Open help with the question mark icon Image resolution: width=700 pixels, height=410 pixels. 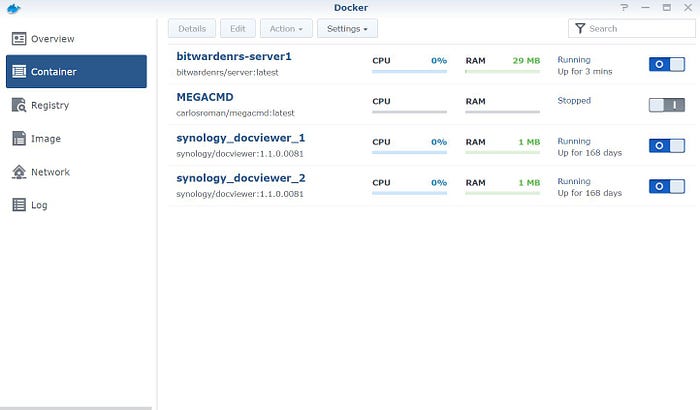(624, 8)
